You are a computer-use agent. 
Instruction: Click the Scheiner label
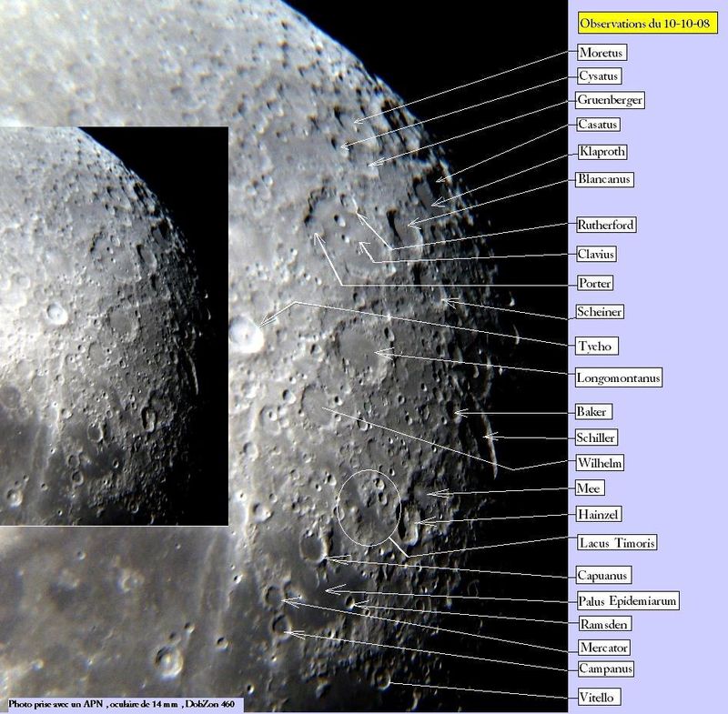600,311
